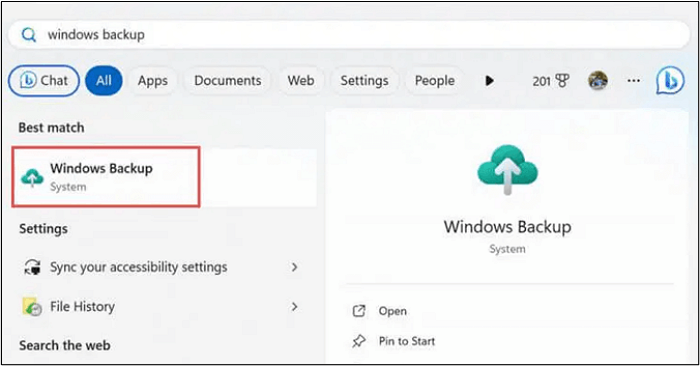The height and width of the screenshot is (366, 700).
Task: Switch to the Documents filter tab
Action: tap(228, 81)
